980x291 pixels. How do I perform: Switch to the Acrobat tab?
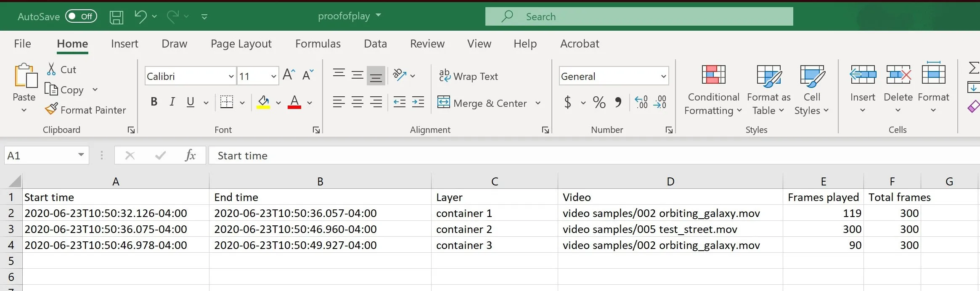(580, 44)
